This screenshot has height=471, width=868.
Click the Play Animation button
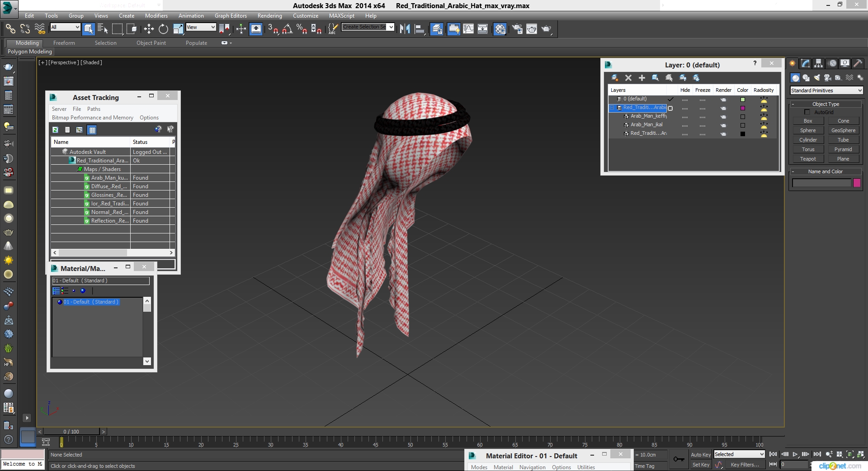pos(795,454)
